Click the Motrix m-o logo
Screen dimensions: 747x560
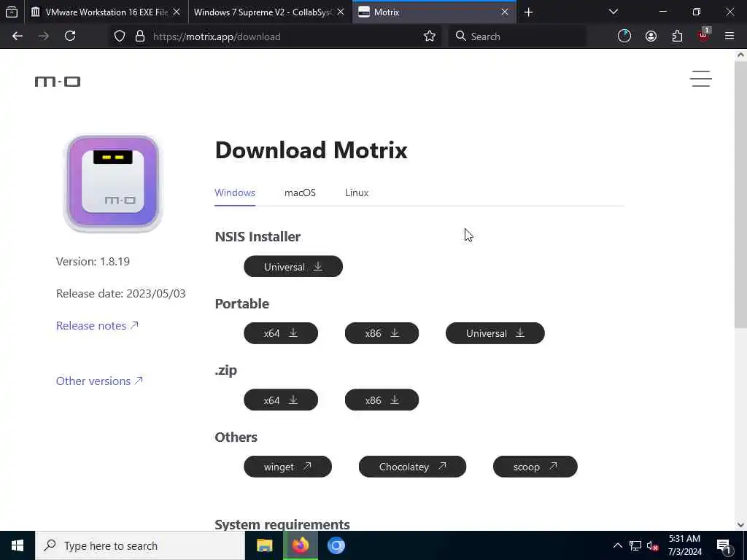coord(58,82)
